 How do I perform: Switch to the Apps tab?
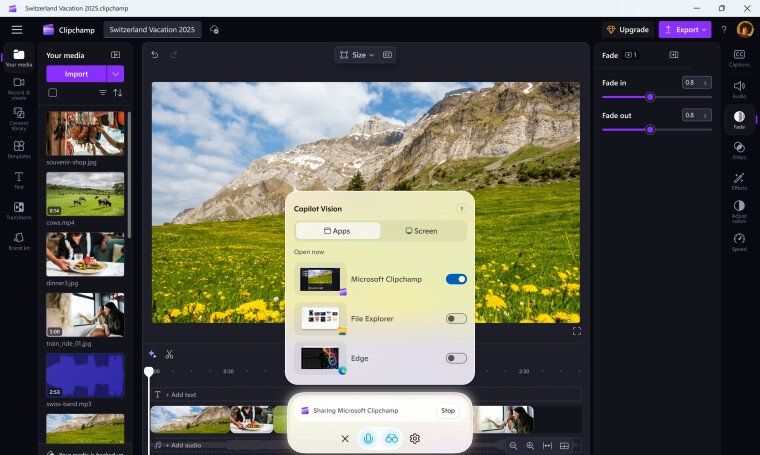338,231
